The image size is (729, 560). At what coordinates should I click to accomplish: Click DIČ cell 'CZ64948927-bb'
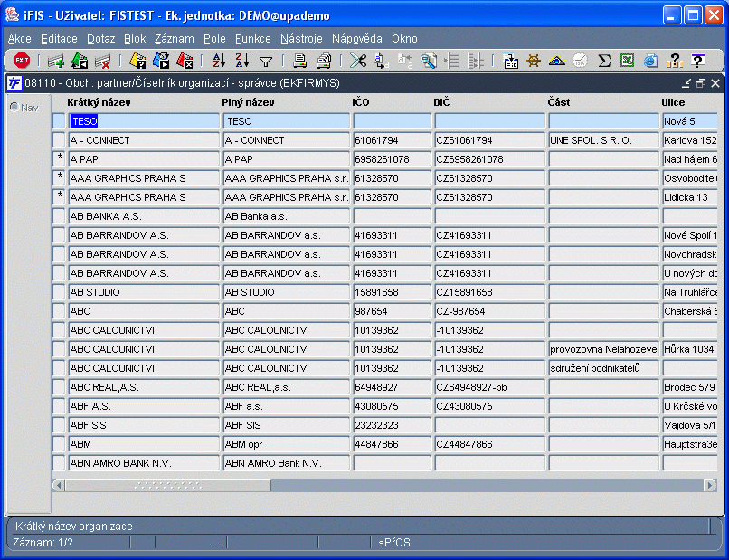(489, 387)
